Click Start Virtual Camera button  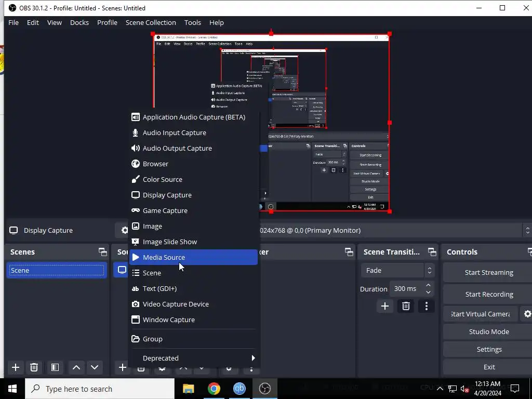tap(481, 314)
